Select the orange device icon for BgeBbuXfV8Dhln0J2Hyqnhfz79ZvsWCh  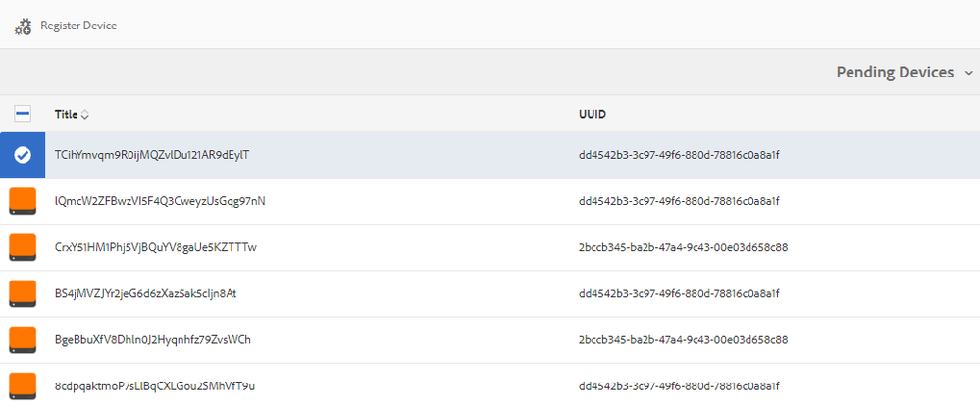23,339
